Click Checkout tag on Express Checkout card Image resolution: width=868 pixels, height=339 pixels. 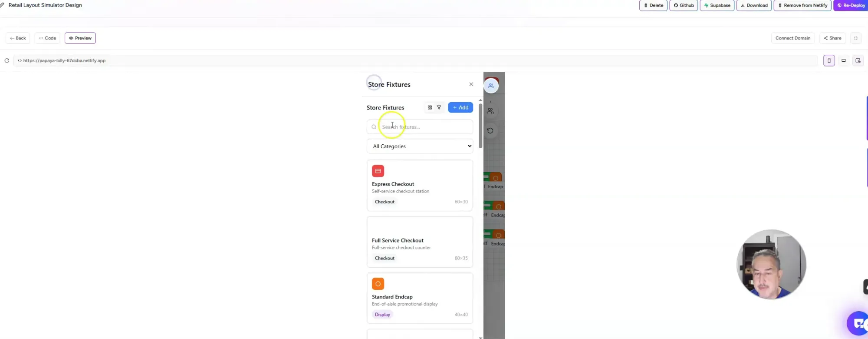pos(385,202)
